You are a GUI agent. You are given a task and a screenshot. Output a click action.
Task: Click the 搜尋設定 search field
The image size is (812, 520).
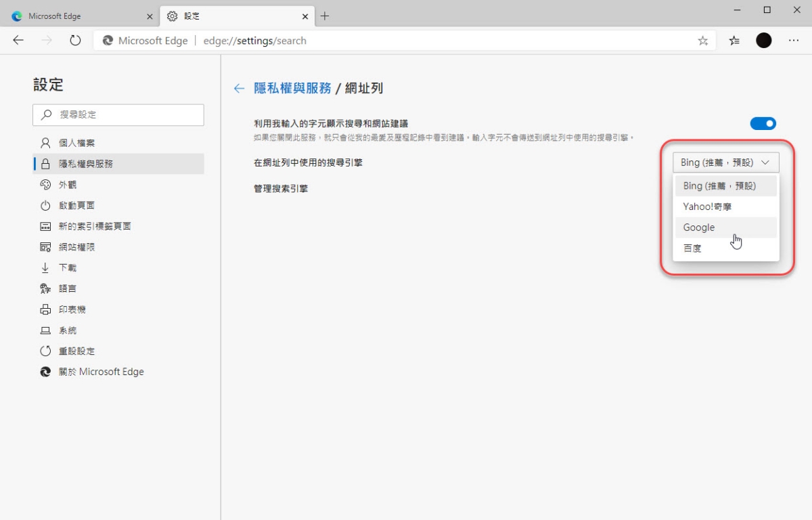118,114
